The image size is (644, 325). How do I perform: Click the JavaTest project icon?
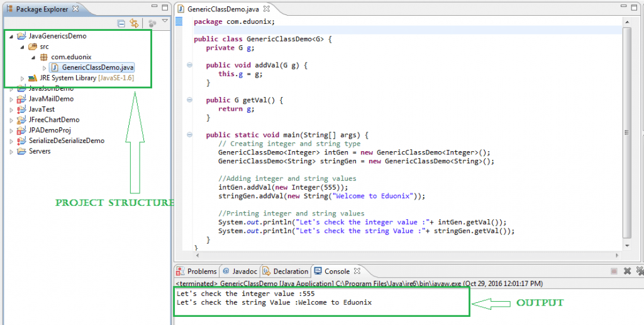pyautogui.click(x=21, y=109)
